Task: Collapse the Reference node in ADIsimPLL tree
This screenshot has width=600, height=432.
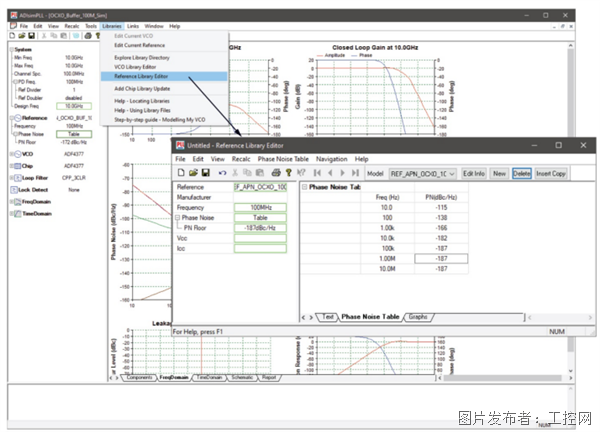Action: (11, 118)
